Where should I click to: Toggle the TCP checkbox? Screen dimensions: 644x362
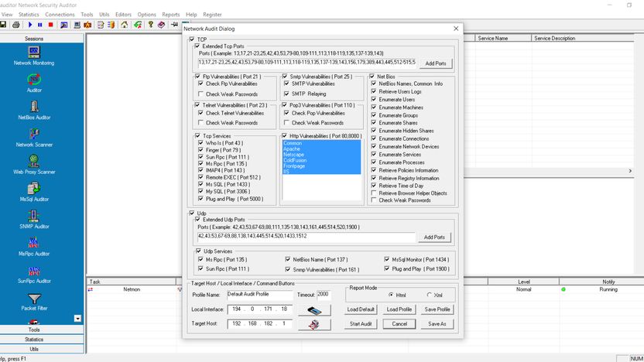coord(192,39)
